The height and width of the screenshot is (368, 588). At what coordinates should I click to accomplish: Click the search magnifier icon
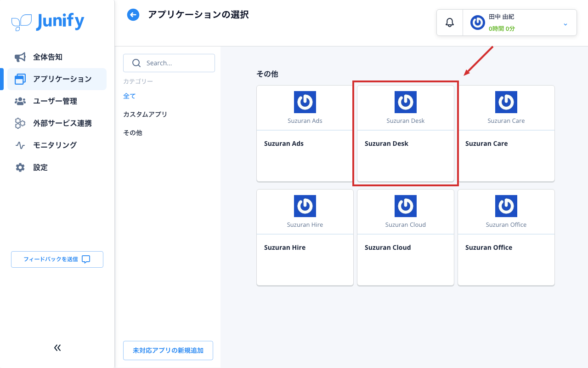[x=136, y=63]
